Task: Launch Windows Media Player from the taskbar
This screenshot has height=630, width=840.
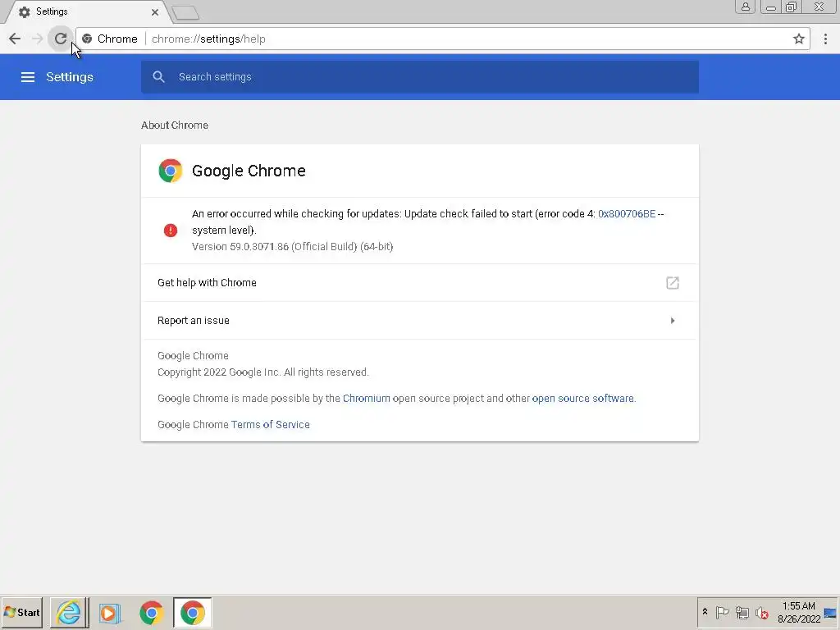Action: coord(109,613)
